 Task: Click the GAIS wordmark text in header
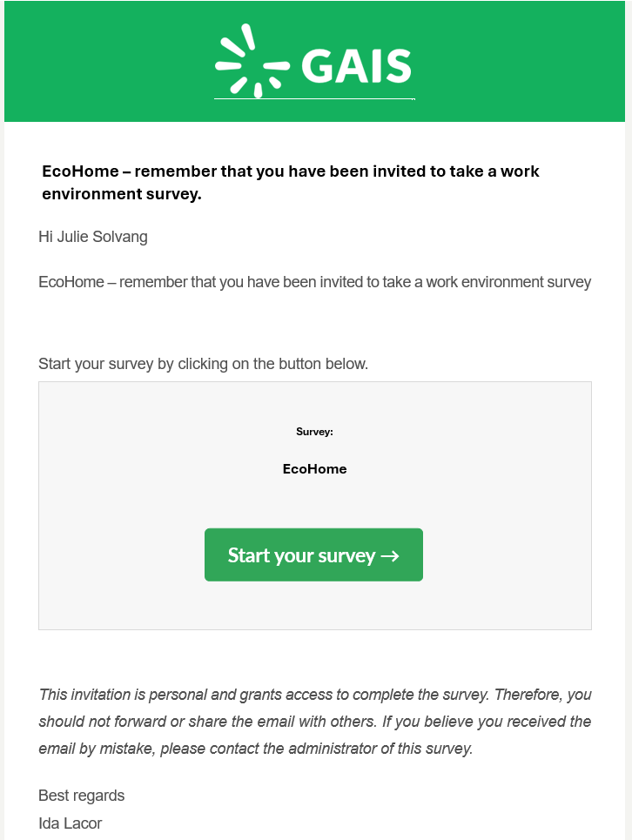pos(356,65)
